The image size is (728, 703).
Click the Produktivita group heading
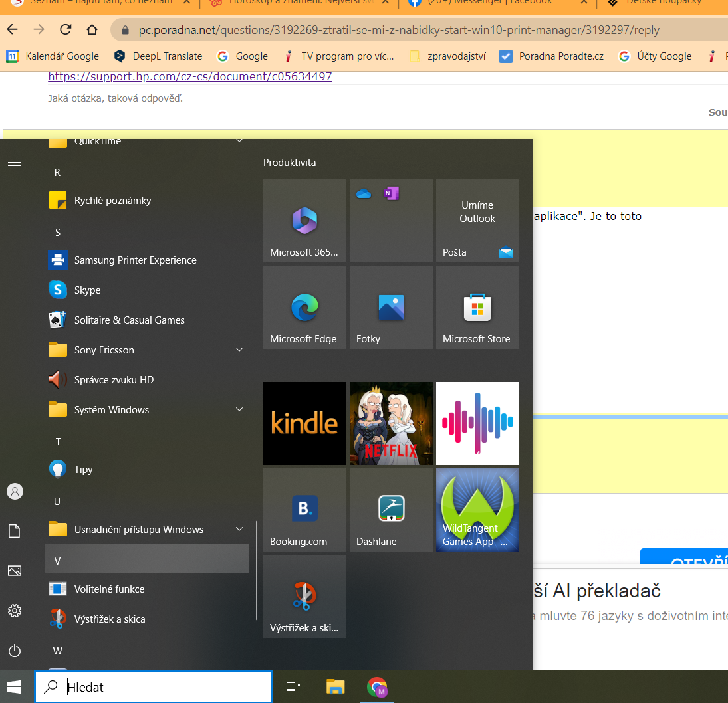(x=290, y=163)
